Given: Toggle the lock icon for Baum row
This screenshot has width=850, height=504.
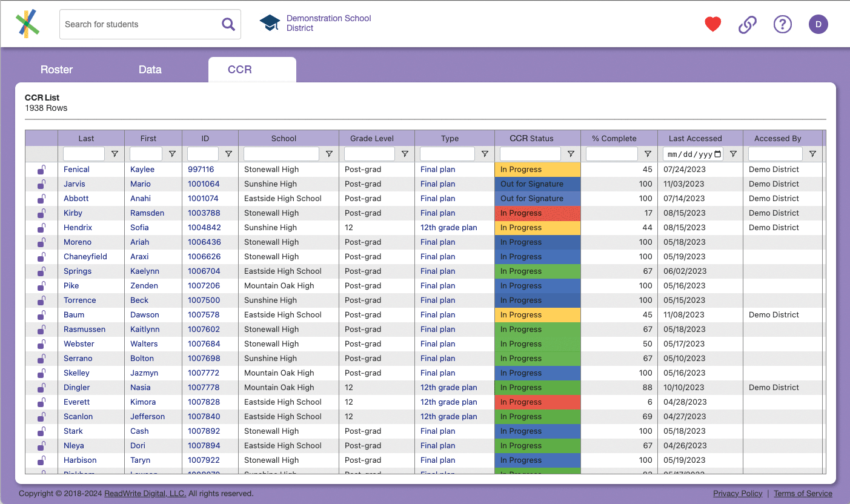Looking at the screenshot, I should (x=41, y=315).
